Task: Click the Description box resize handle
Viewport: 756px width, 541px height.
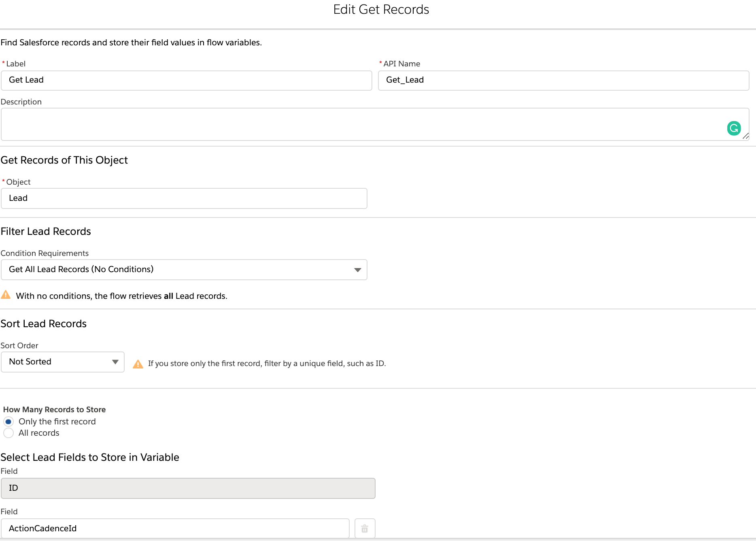Action: point(745,136)
